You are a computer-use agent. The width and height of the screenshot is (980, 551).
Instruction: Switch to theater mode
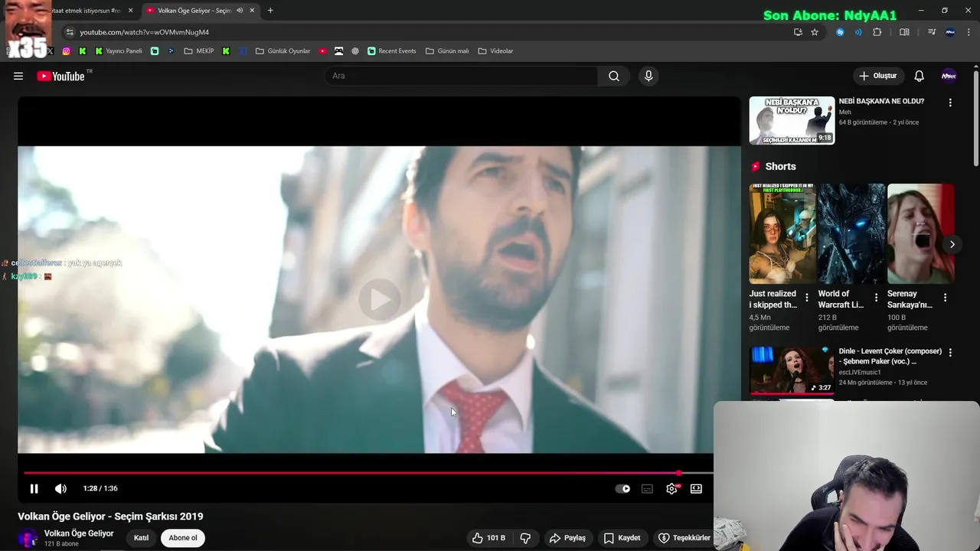(696, 488)
